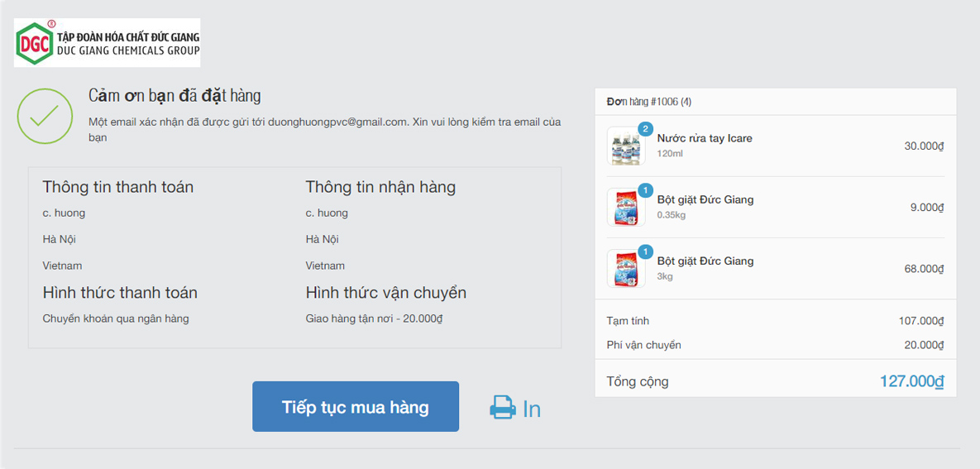The image size is (980, 469).
Task: Click the Đơn hàng #1006 order header
Action: [649, 102]
